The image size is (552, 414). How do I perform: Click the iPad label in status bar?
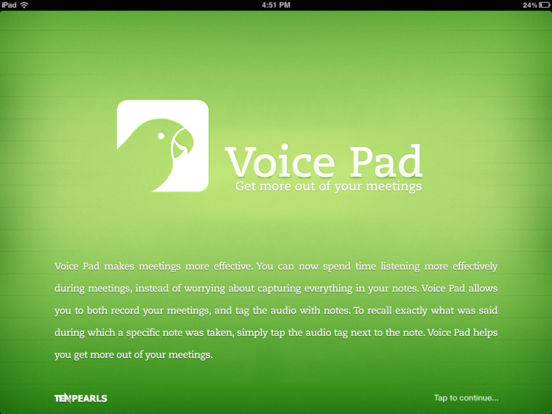9,5
